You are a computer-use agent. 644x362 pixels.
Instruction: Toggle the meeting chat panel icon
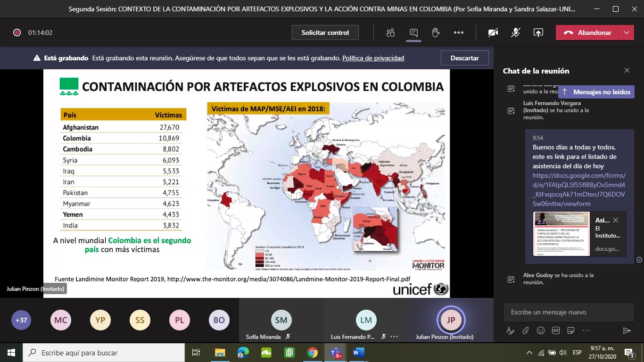tap(413, 33)
